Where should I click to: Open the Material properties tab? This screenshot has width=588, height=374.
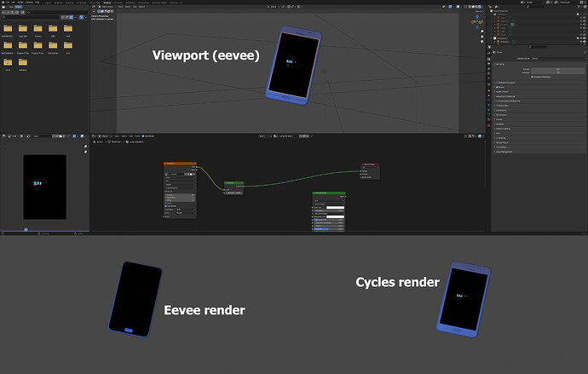[x=488, y=119]
